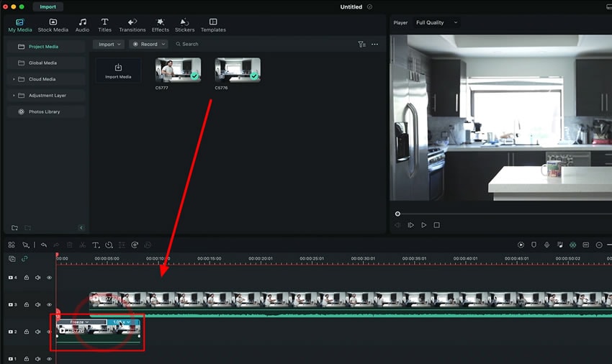
Task: Open the Templates tab
Action: (x=213, y=25)
